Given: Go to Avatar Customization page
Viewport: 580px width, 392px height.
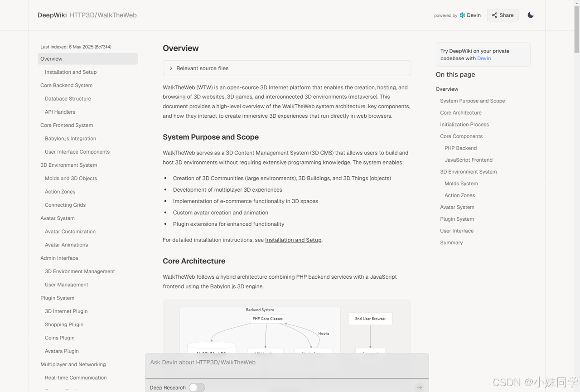Looking at the screenshot, I should 70,231.
